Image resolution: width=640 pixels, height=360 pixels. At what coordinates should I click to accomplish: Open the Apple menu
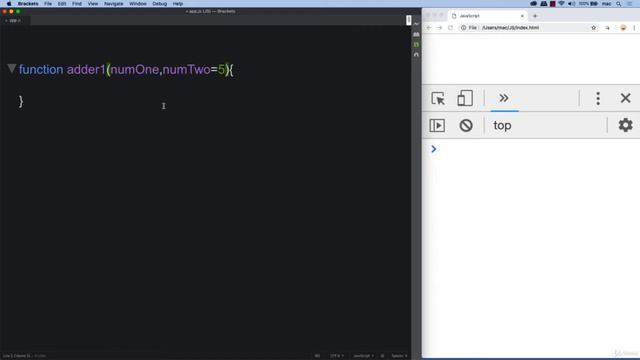tap(9, 4)
